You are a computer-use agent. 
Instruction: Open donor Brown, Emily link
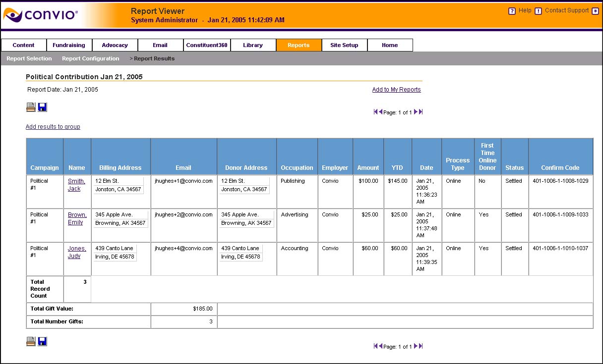(77, 218)
